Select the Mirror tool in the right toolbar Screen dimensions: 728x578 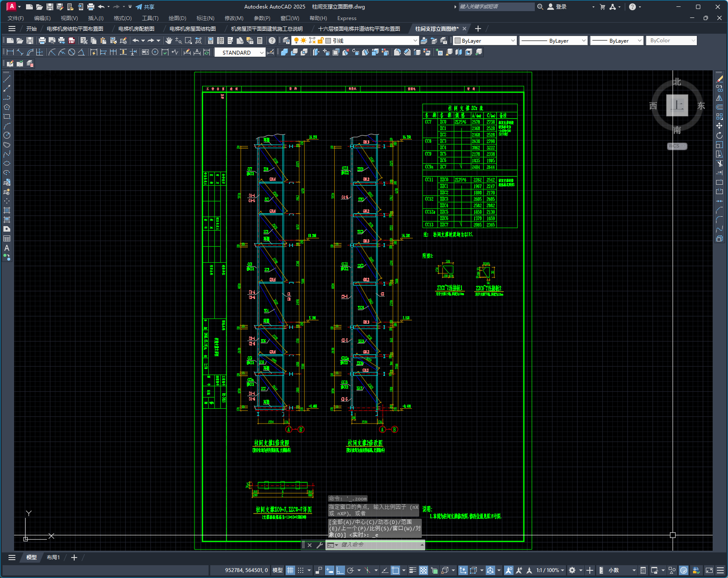[719, 98]
